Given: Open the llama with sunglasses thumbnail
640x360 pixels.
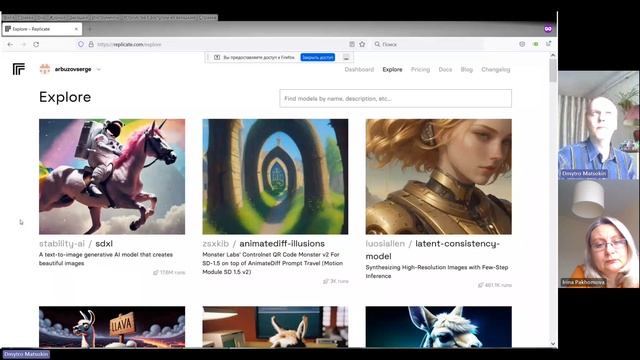Looking at the screenshot, I should pos(438,327).
